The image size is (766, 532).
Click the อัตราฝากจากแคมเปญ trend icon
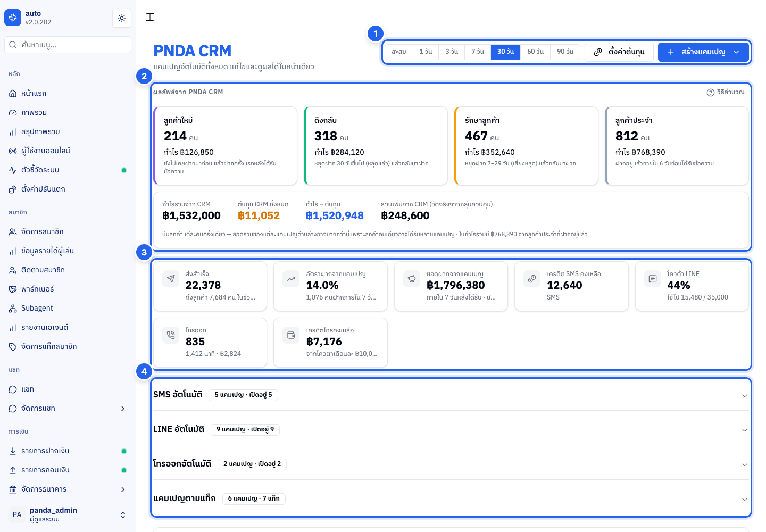click(x=291, y=279)
